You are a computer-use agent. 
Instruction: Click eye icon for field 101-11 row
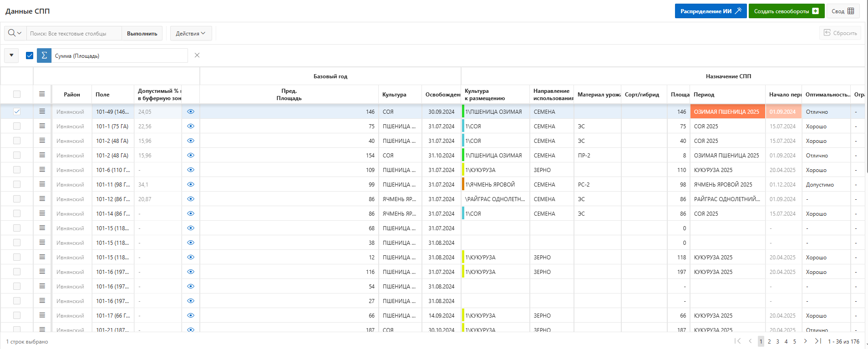[191, 184]
